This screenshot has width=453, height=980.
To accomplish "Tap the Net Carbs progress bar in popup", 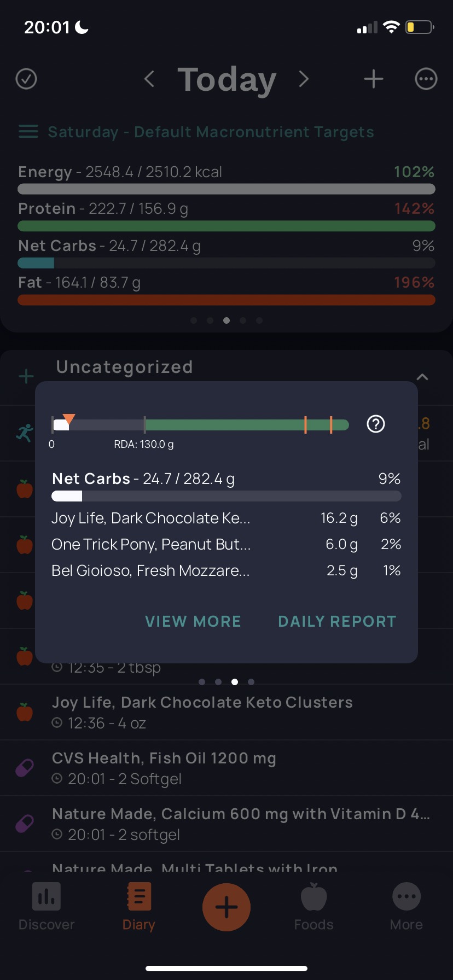I will pos(226,496).
